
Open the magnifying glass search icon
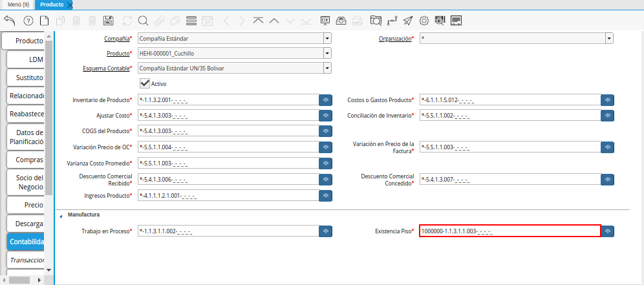click(x=143, y=21)
